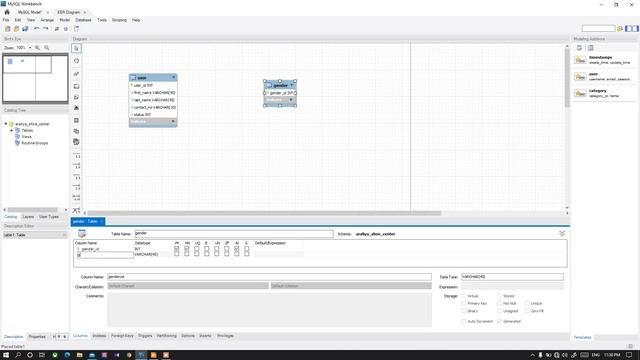This screenshot has height=360, width=640.
Task: Select the place routine group tool
Action: coord(76,142)
